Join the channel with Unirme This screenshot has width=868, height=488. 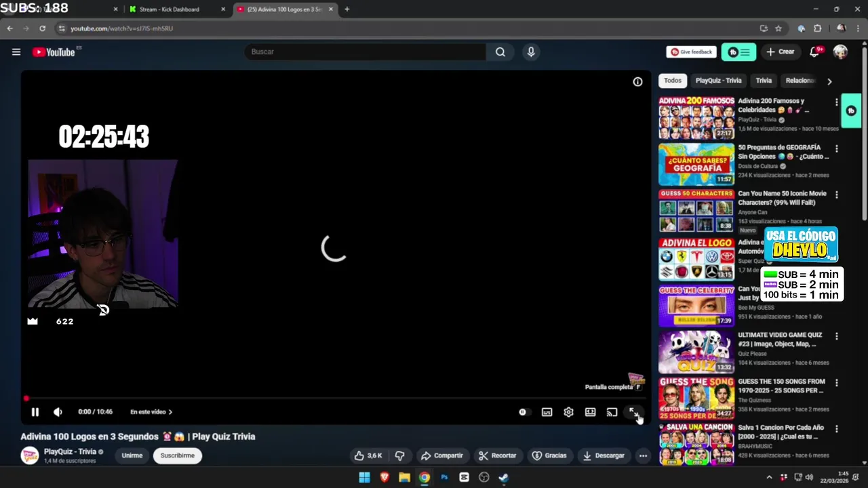pyautogui.click(x=132, y=455)
